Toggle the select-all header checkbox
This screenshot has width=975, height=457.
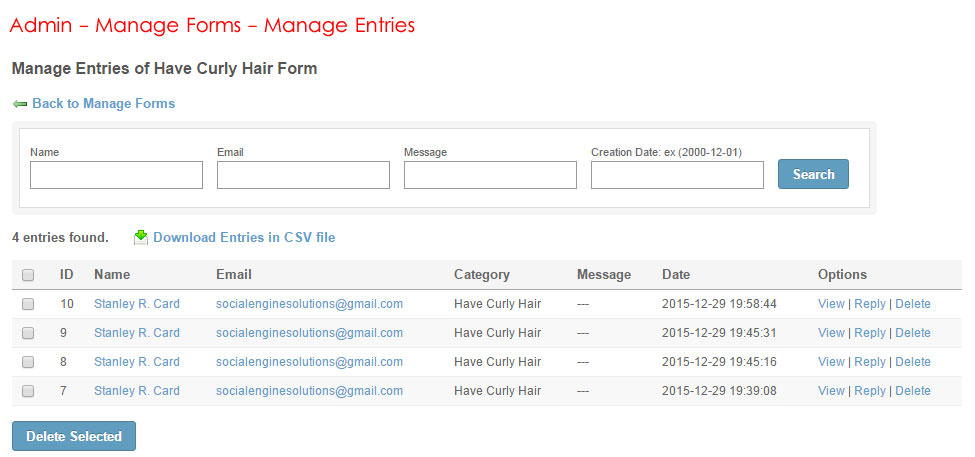[28, 275]
